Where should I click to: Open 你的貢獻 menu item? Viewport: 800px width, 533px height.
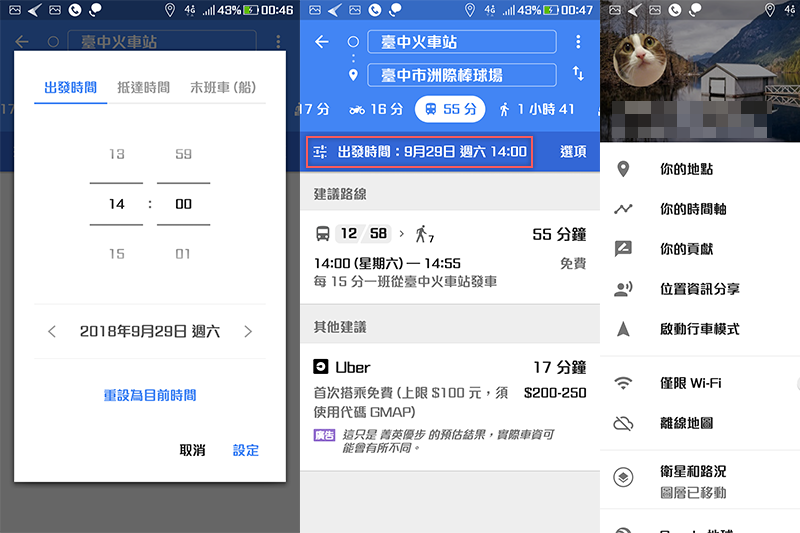(700, 248)
